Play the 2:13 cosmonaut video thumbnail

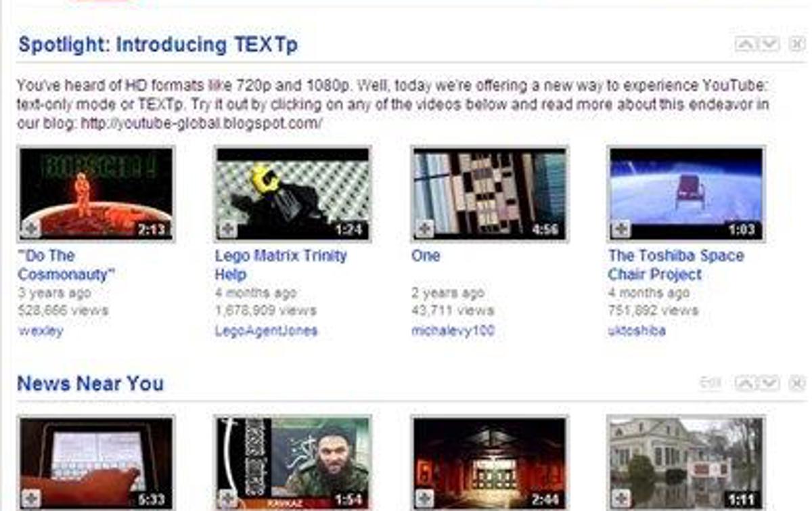[95, 194]
